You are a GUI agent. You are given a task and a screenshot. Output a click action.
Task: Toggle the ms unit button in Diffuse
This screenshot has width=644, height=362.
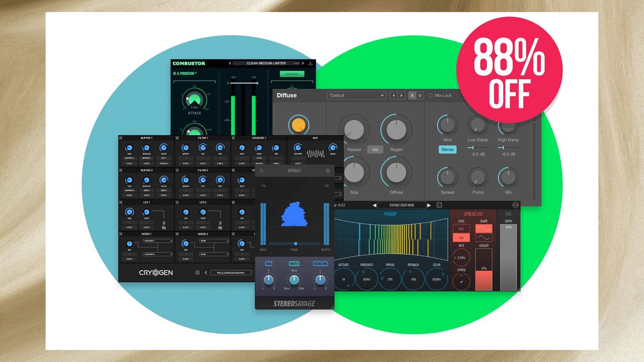pyautogui.click(x=375, y=149)
